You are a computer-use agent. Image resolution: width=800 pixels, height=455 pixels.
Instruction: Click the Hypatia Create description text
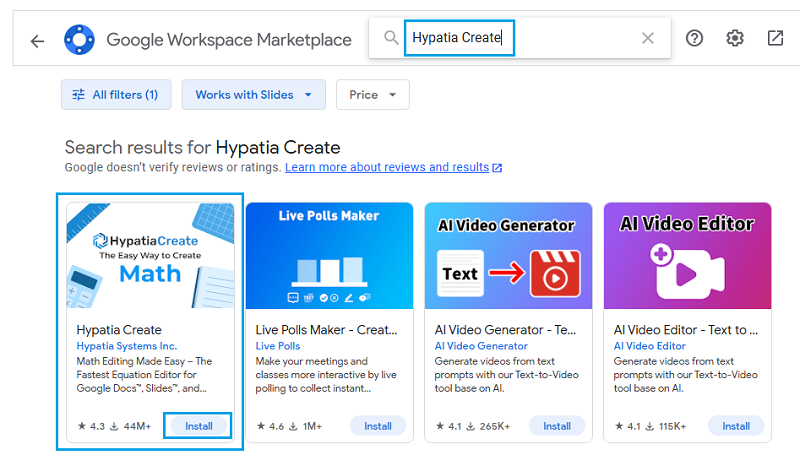click(144, 375)
